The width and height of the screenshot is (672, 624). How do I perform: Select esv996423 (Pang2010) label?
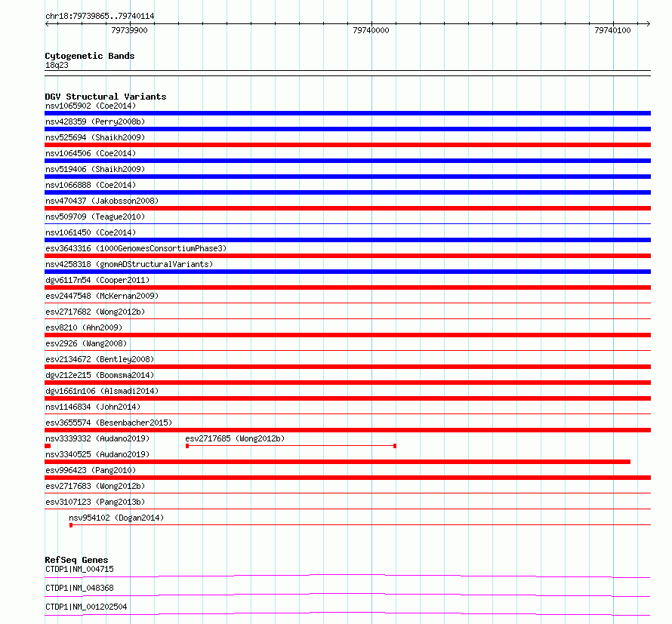(91, 470)
